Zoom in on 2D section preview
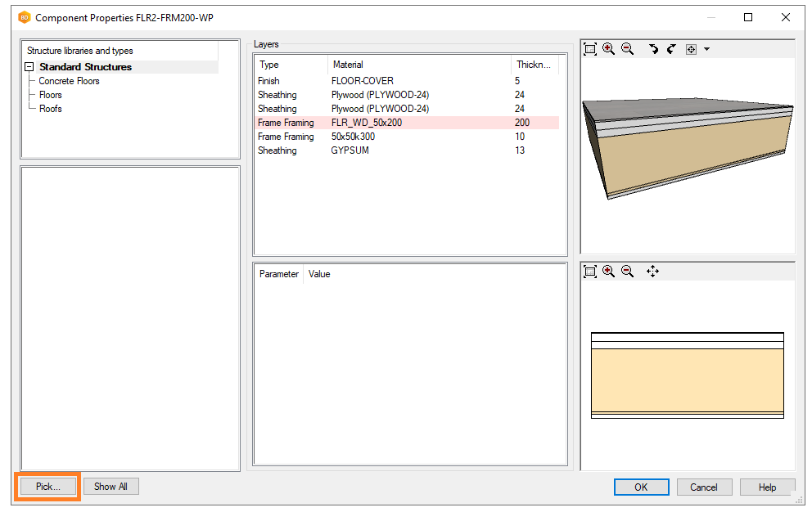Viewport: 812px width, 512px height. pyautogui.click(x=608, y=271)
